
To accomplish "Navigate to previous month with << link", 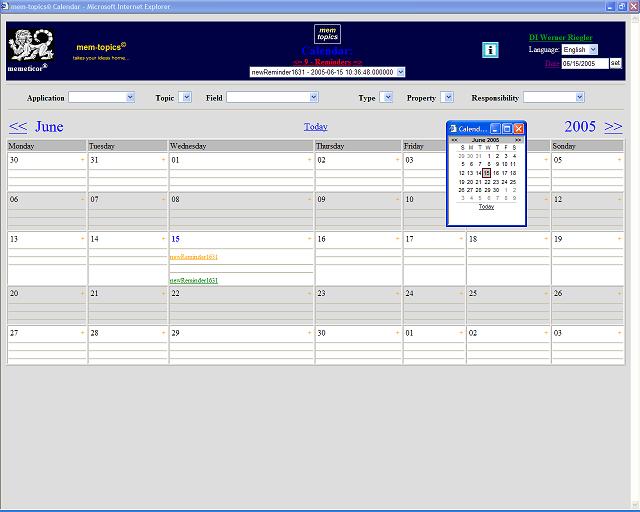I will click(x=18, y=127).
